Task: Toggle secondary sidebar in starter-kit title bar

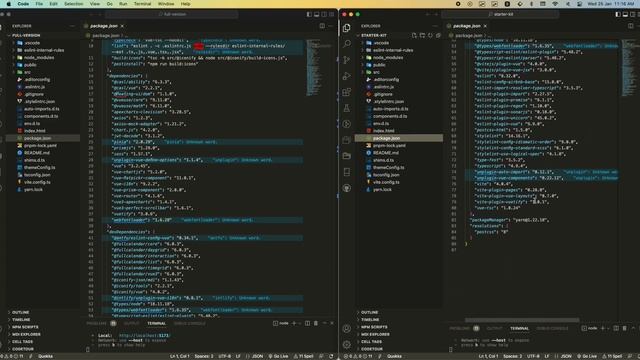Action: pos(633,14)
